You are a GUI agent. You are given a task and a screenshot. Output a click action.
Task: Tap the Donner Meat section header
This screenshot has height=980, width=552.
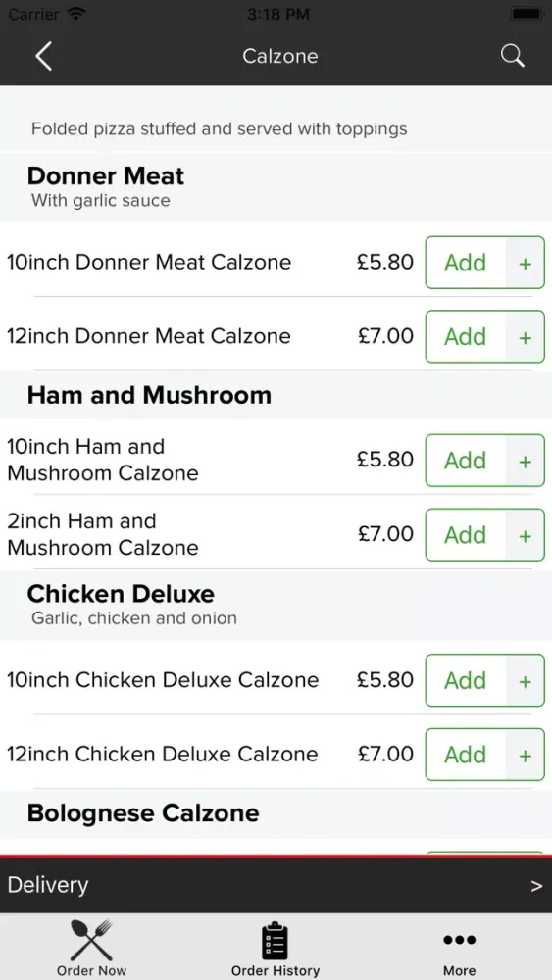point(106,176)
